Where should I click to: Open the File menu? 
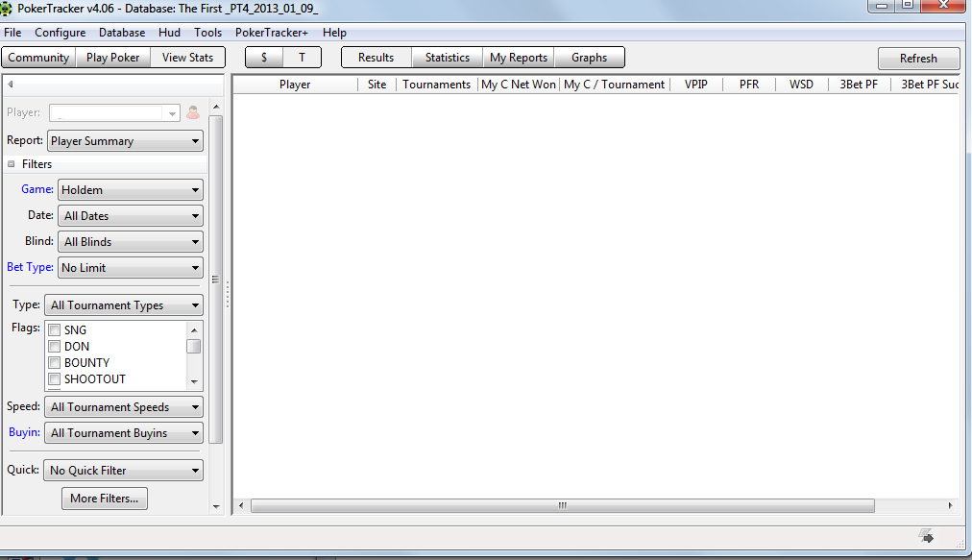12,33
